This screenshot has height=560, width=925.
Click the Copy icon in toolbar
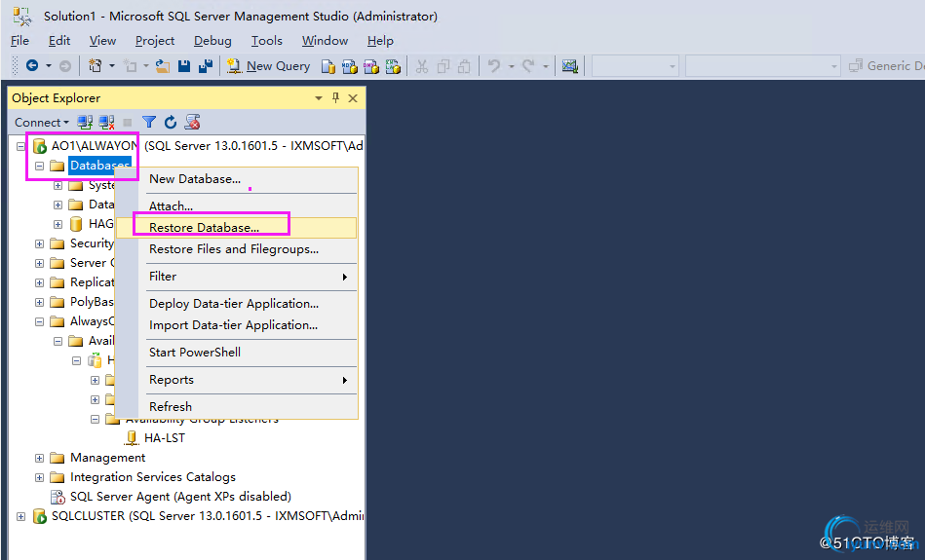point(443,66)
